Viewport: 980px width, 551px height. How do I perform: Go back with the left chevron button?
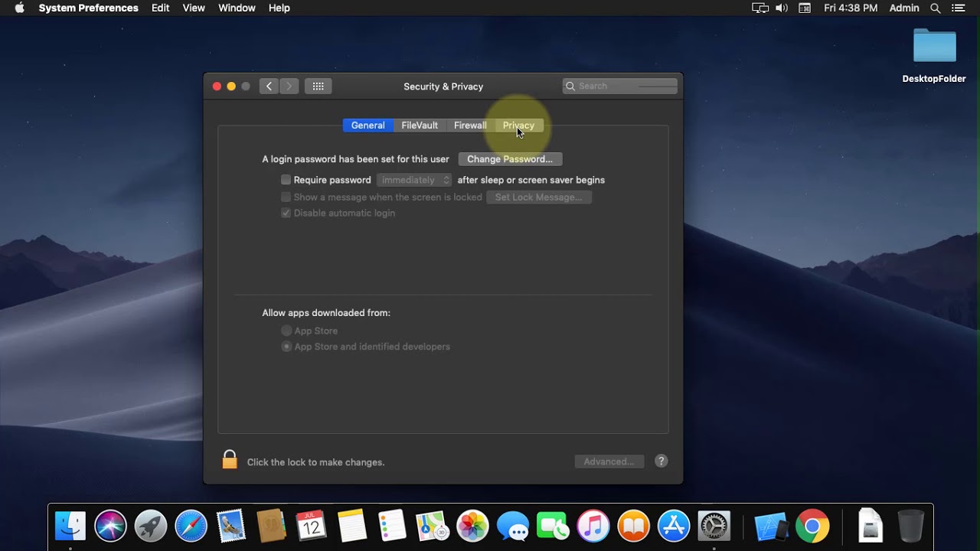(x=269, y=86)
